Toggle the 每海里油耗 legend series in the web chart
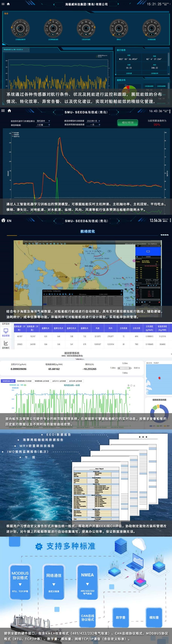Image resolution: width=172 pixels, height=644 pixels. point(14,385)
